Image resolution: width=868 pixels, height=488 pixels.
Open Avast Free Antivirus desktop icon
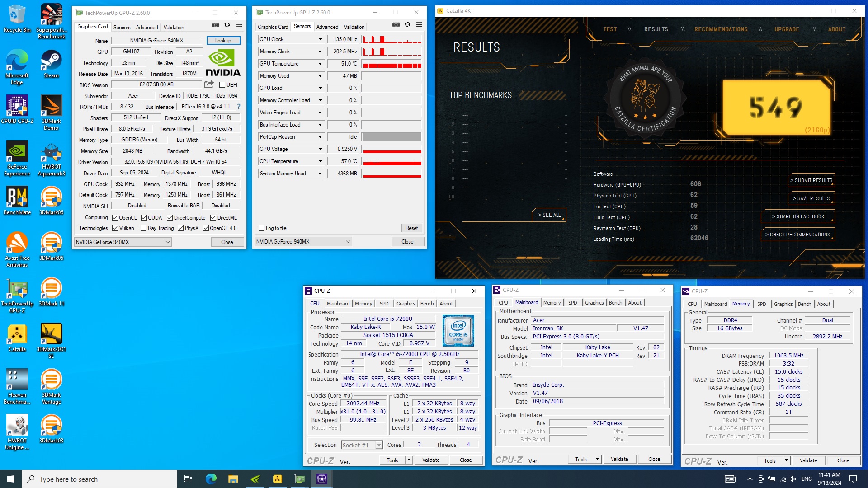[x=17, y=249]
